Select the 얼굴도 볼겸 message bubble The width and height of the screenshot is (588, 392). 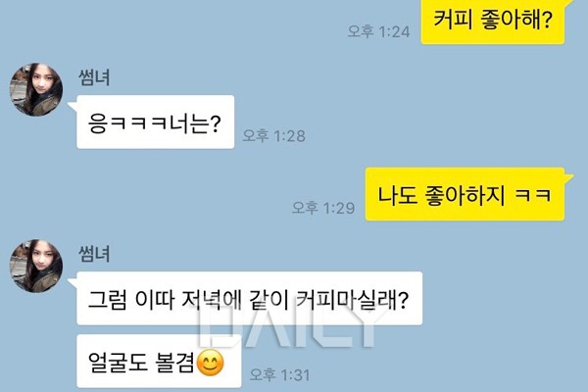tap(159, 362)
